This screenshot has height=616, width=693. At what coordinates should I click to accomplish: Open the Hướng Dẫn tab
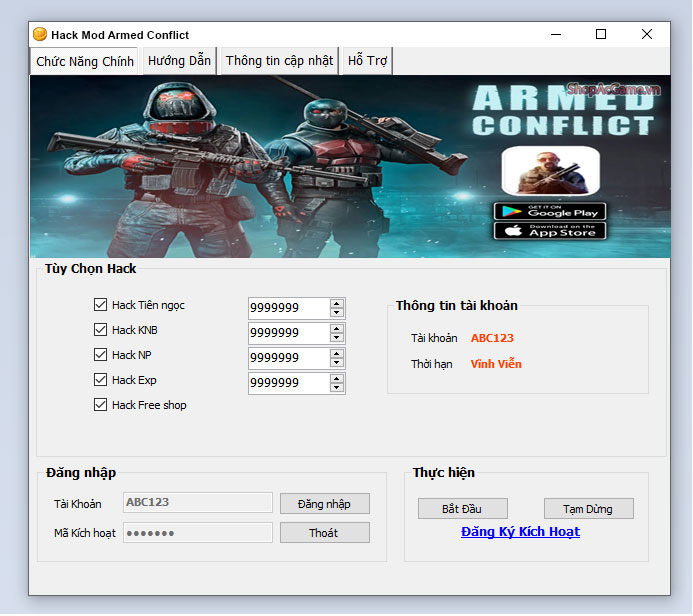(x=179, y=61)
